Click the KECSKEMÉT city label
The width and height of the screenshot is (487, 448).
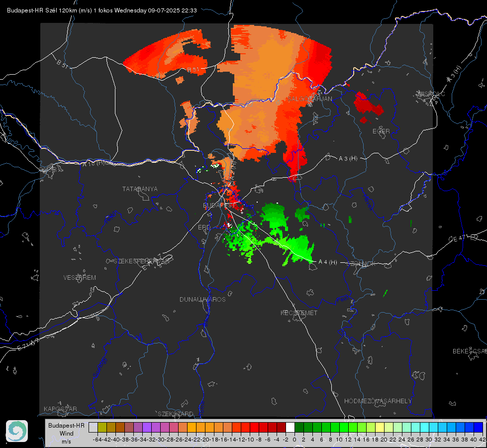click(x=299, y=313)
